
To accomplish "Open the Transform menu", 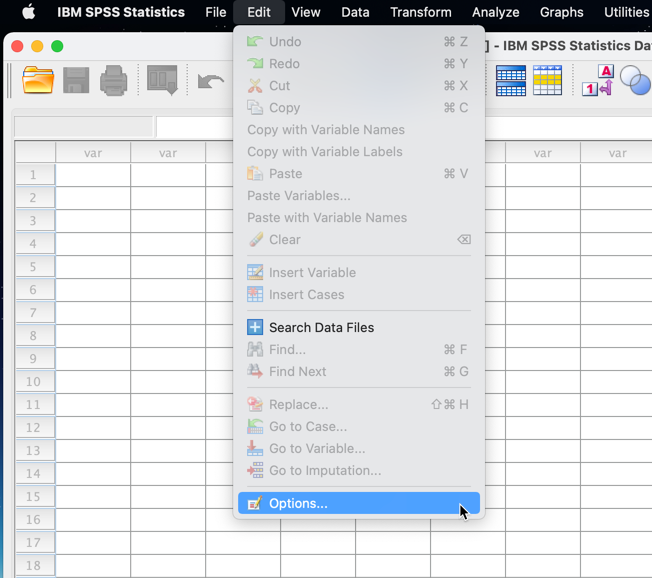I will point(421,12).
